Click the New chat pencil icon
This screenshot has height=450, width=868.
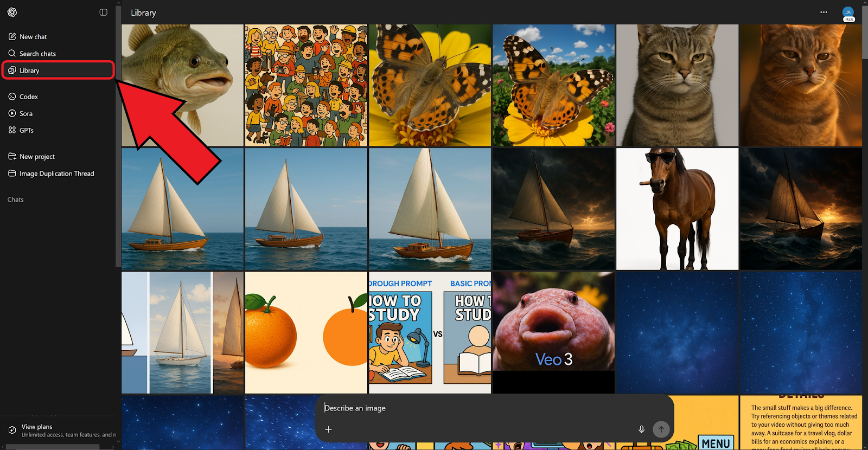point(12,36)
